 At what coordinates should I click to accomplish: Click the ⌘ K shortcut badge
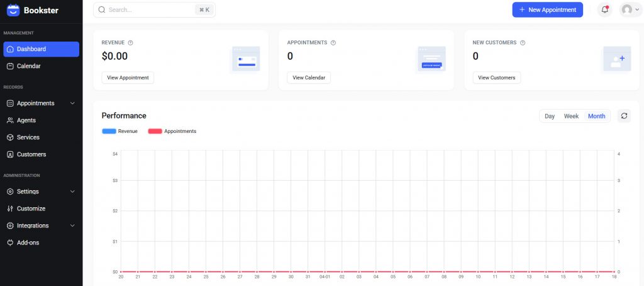[204, 10]
